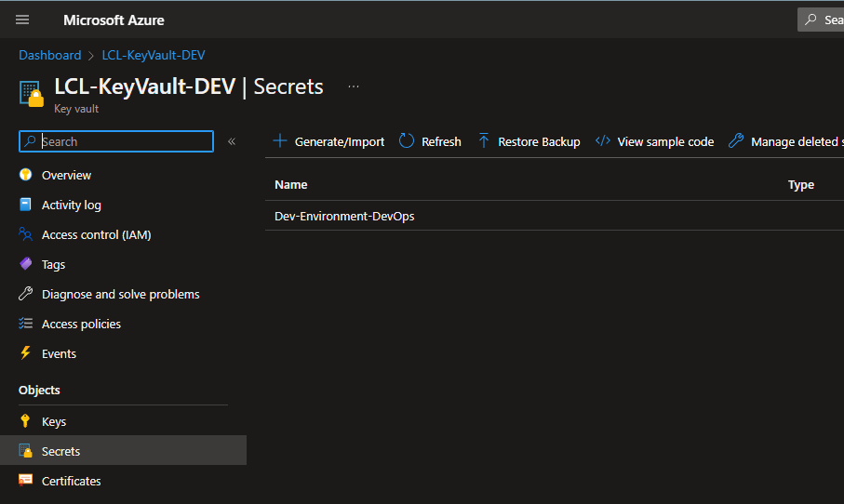Open the LCL-KeyVault-DEV breadcrumb link
844x504 pixels.
[154, 56]
